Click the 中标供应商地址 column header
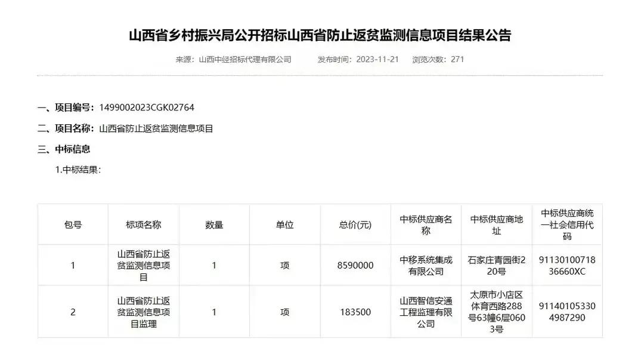This screenshot has height=345, width=644. (x=497, y=225)
